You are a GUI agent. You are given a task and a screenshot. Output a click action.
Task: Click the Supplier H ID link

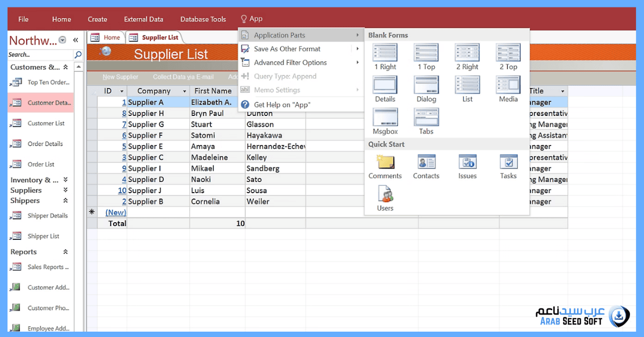[x=124, y=113]
